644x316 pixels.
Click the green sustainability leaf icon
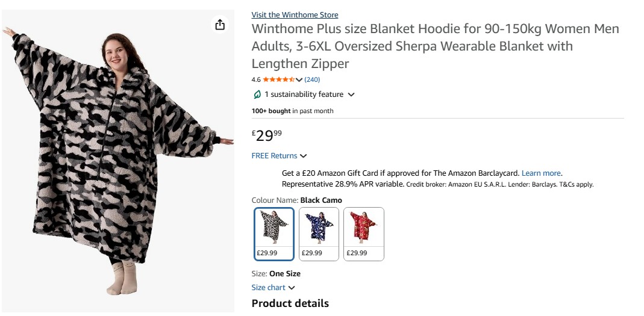pyautogui.click(x=257, y=94)
